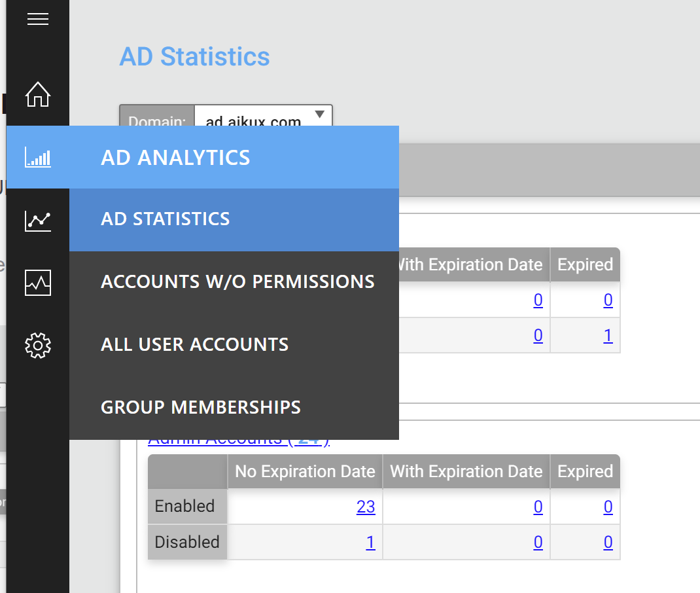The height and width of the screenshot is (593, 700).
Task: Open Disabled No Expiration Date count 1
Action: coord(370,542)
